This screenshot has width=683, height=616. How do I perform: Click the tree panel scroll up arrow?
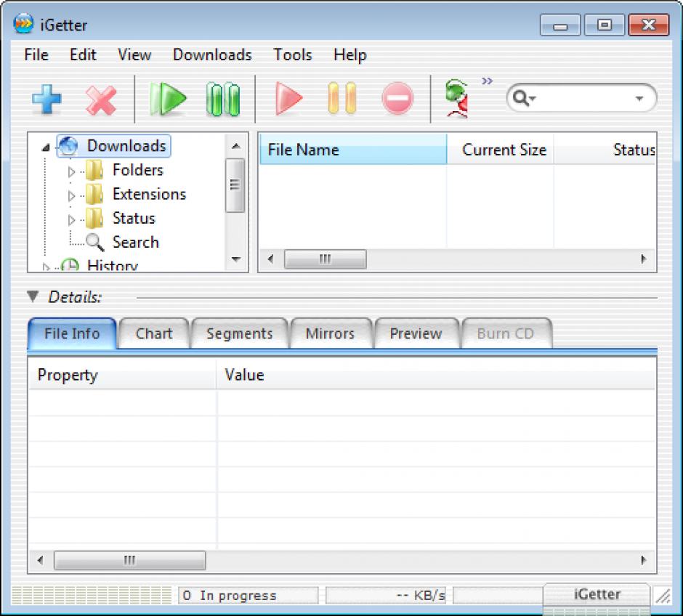click(x=235, y=146)
